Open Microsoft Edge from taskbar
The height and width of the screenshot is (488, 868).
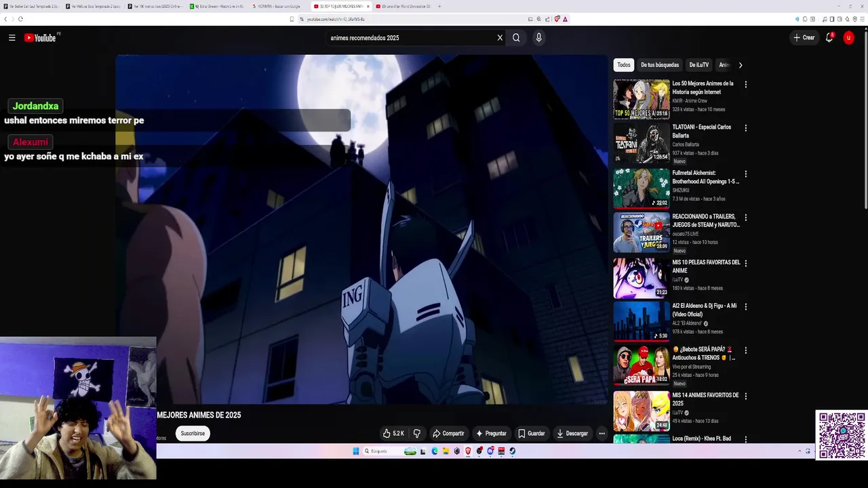[x=435, y=451]
